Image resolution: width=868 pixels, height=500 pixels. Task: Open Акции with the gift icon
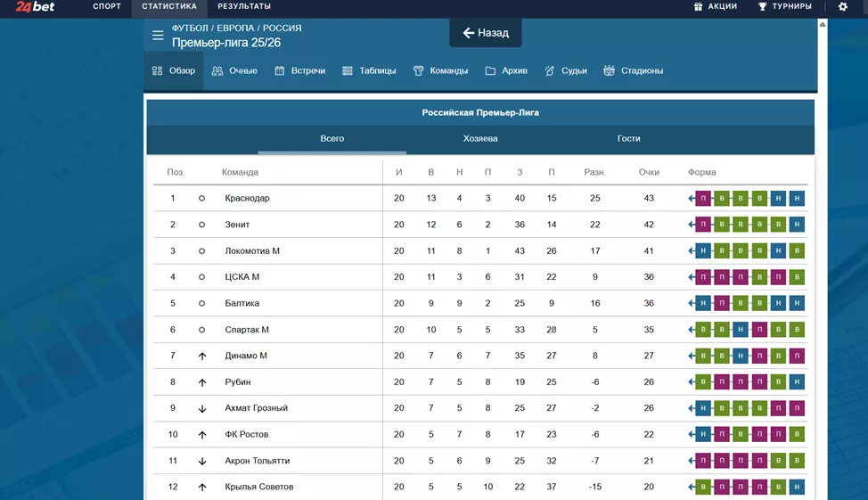pos(715,7)
